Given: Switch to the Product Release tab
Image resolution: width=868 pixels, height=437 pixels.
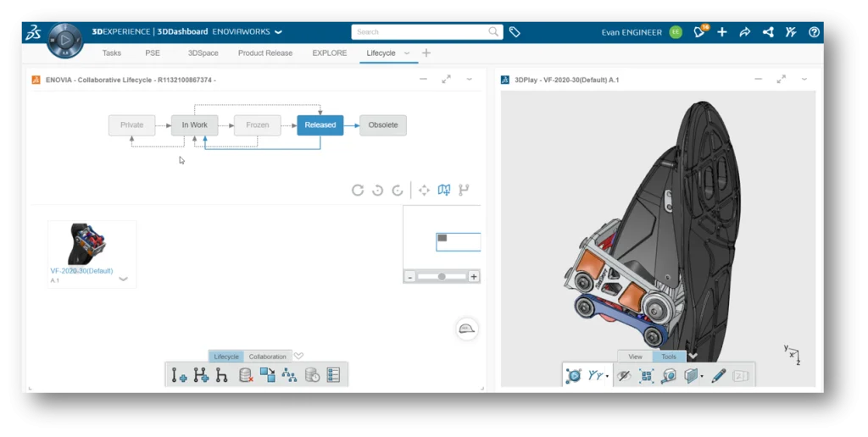Looking at the screenshot, I should [264, 53].
